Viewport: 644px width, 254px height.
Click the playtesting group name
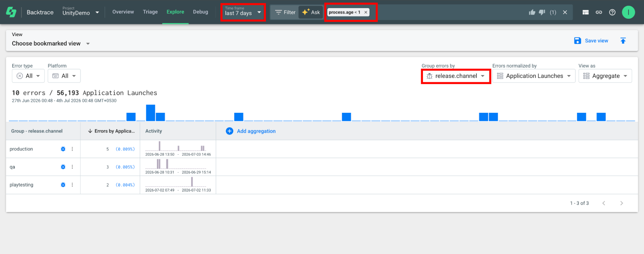click(21, 185)
